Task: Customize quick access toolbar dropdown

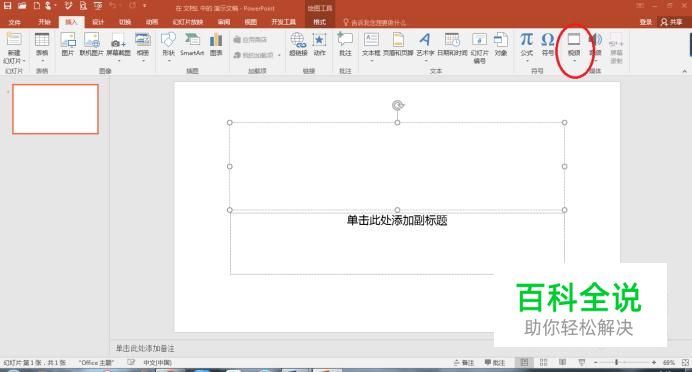Action: coord(144,6)
